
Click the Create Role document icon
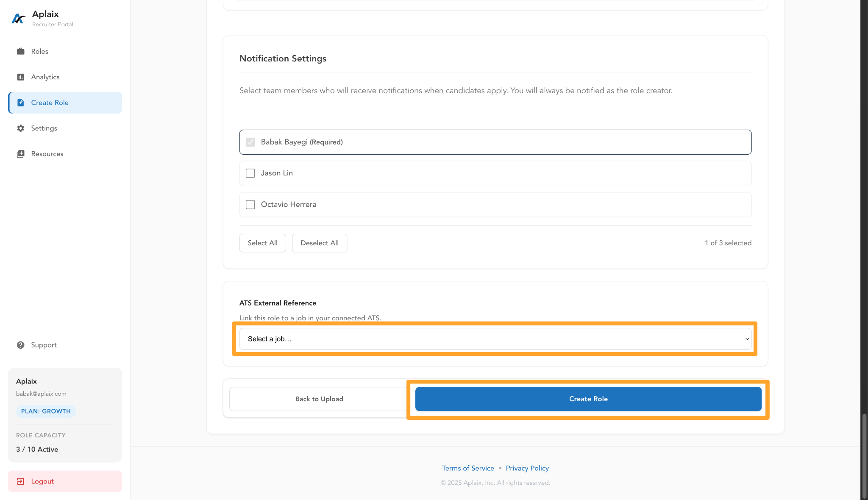[20, 103]
